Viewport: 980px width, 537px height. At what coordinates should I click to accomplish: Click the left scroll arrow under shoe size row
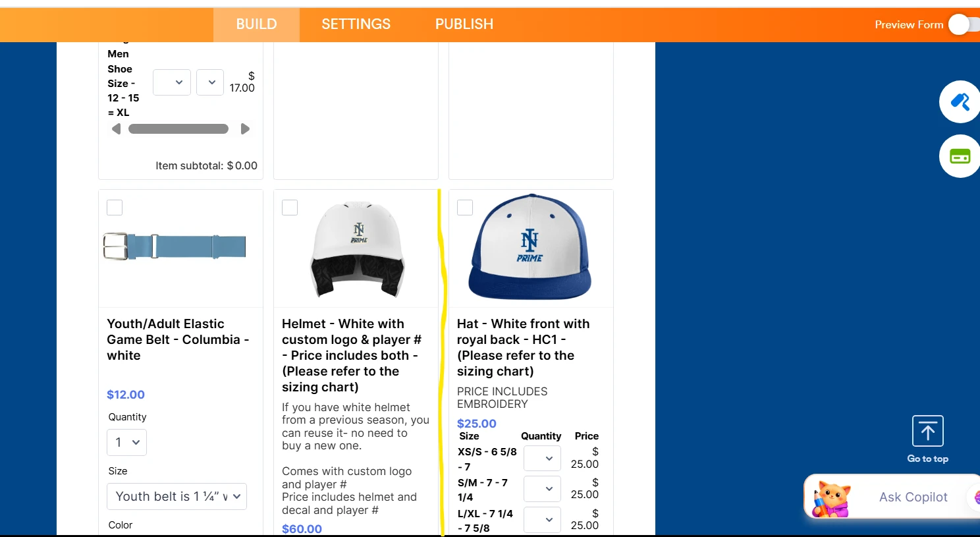click(x=116, y=128)
